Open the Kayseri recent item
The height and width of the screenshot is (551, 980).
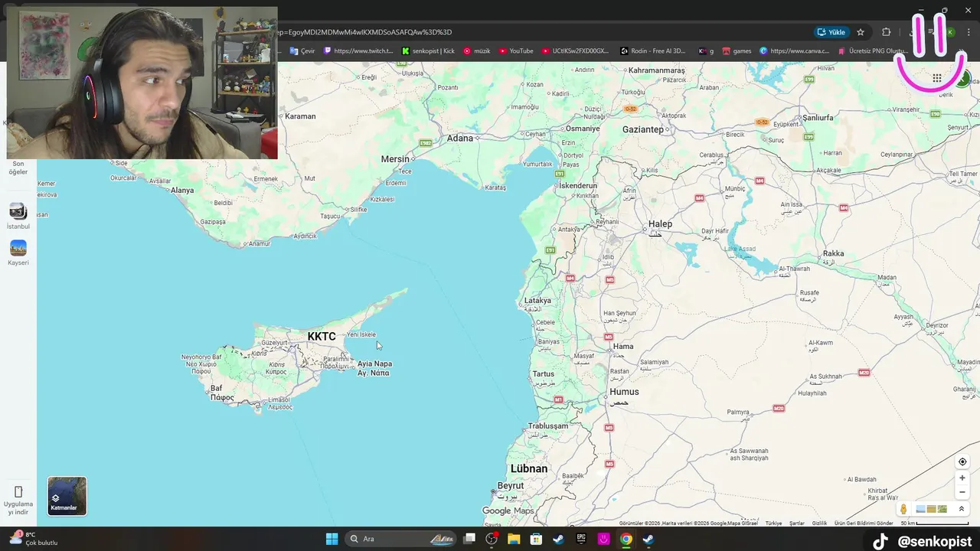tap(18, 253)
